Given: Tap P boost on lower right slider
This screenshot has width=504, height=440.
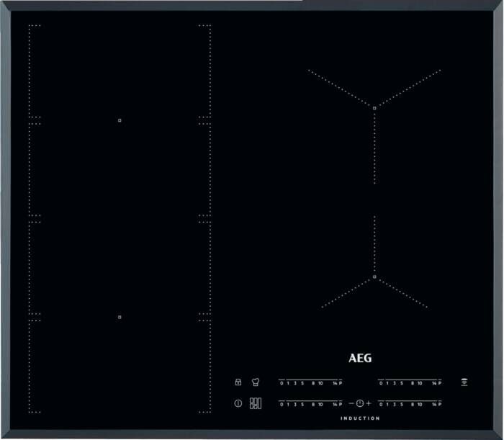Looking at the screenshot, I should point(440,403).
